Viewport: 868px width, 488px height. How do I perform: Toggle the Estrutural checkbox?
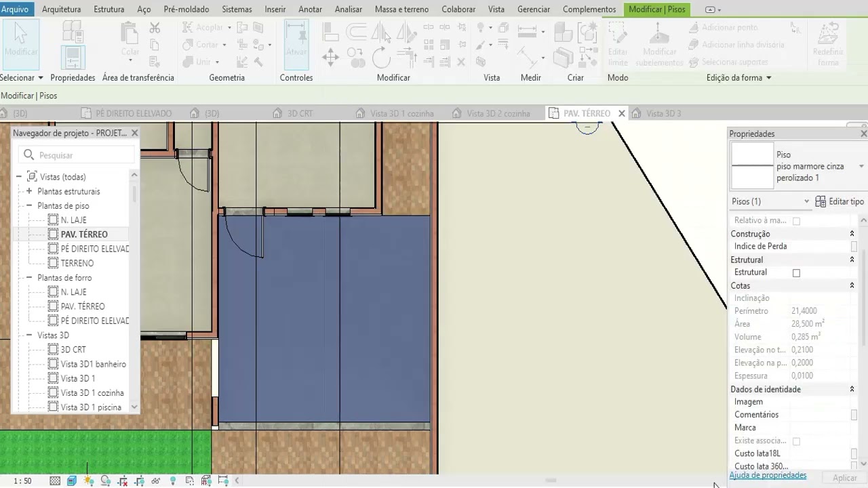point(796,272)
